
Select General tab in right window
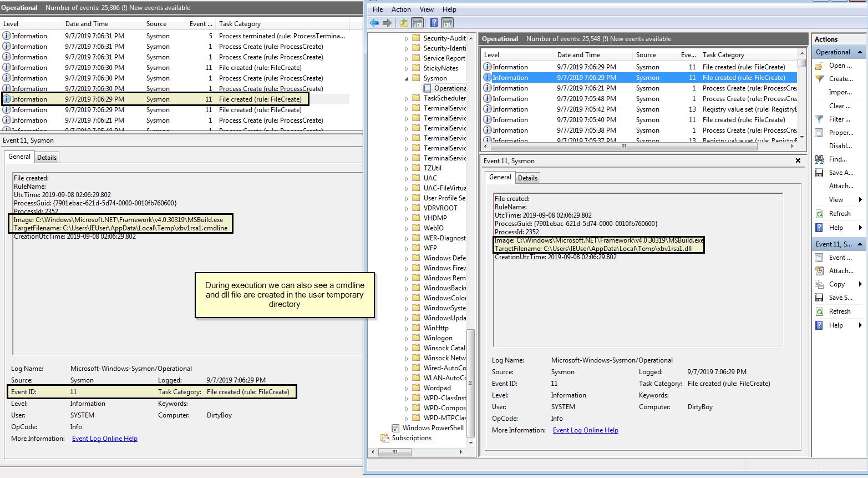pos(500,177)
